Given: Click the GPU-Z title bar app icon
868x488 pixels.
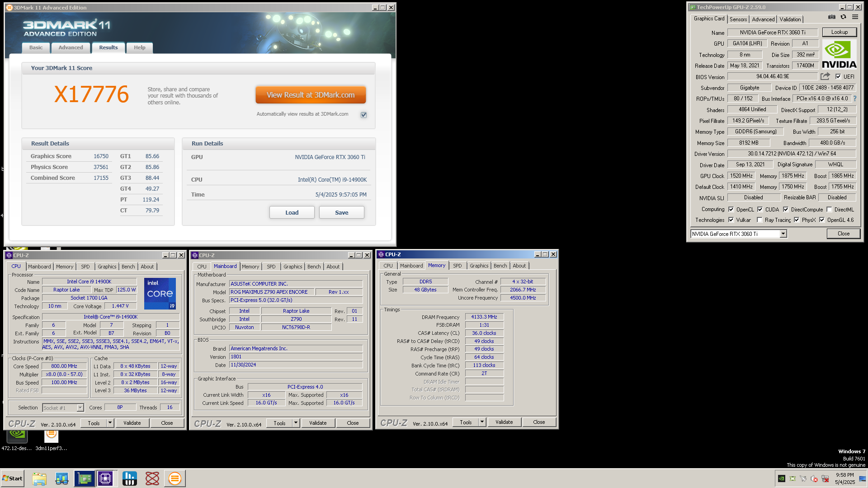Looking at the screenshot, I should point(692,7).
